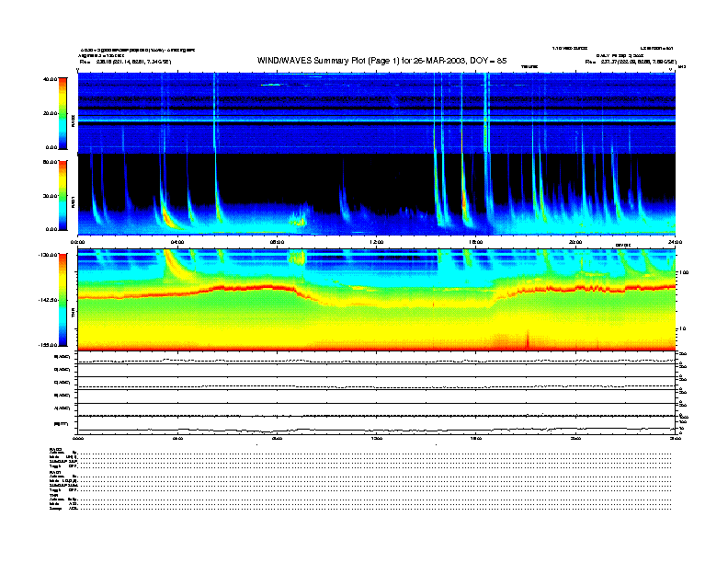Click 16:00 tick label beneath middle spectrogram
The height and width of the screenshot is (563, 728).
476,242
